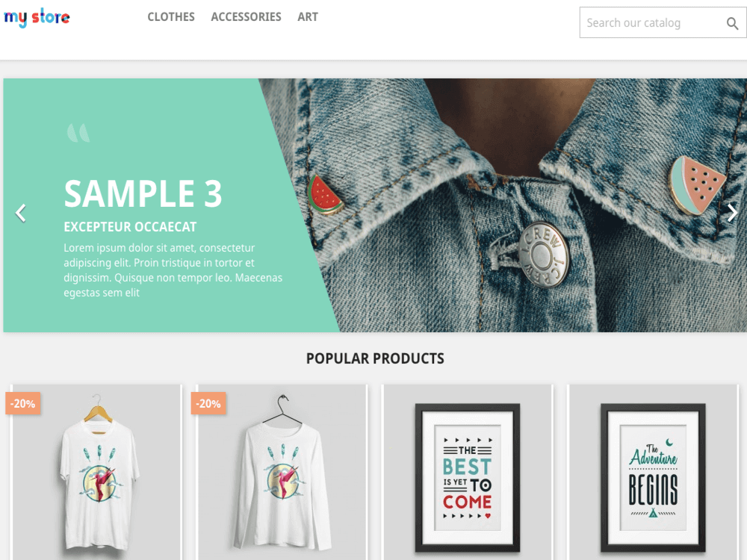Click the quotation mark icon on banner
Image resolution: width=747 pixels, height=560 pixels.
point(78,133)
